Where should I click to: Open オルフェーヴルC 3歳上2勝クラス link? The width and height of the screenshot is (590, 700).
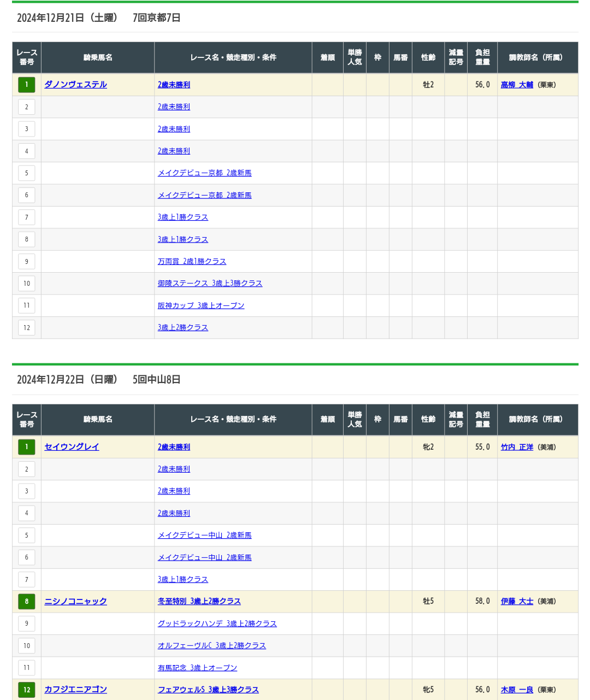(211, 645)
